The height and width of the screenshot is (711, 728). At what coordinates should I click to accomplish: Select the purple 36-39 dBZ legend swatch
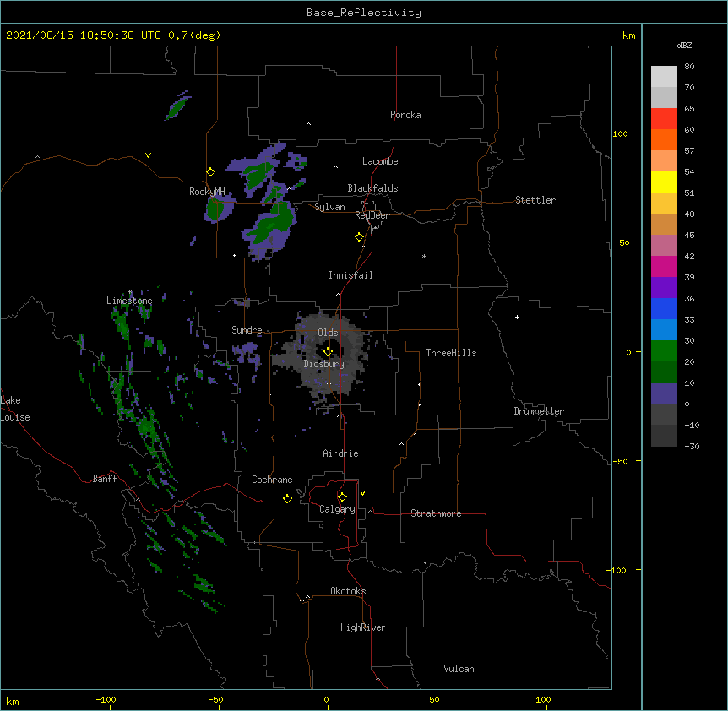[x=664, y=288]
